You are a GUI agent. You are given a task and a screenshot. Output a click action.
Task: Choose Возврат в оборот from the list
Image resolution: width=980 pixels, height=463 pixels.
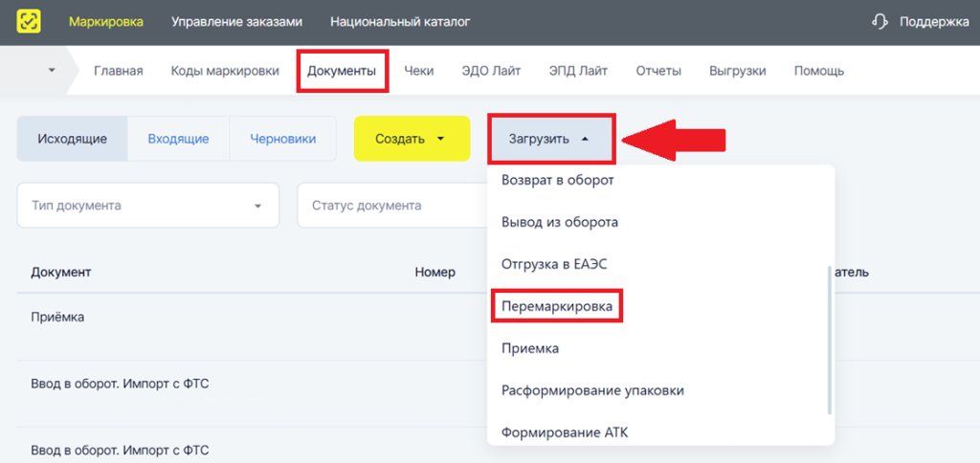pyautogui.click(x=558, y=181)
